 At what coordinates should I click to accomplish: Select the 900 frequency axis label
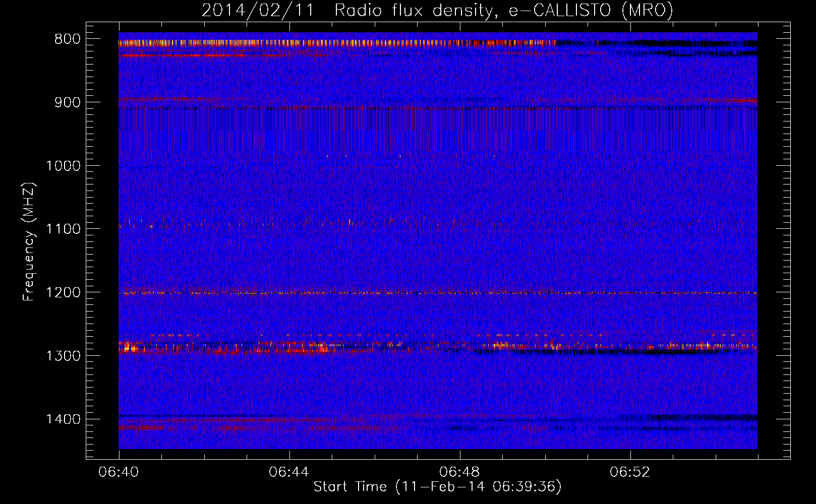pos(67,103)
